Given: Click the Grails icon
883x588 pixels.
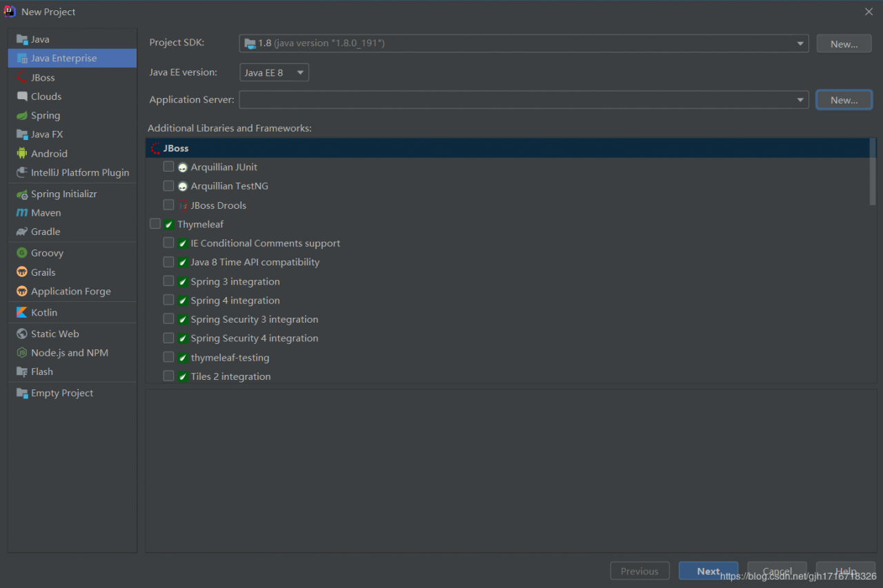Looking at the screenshot, I should coord(22,272).
